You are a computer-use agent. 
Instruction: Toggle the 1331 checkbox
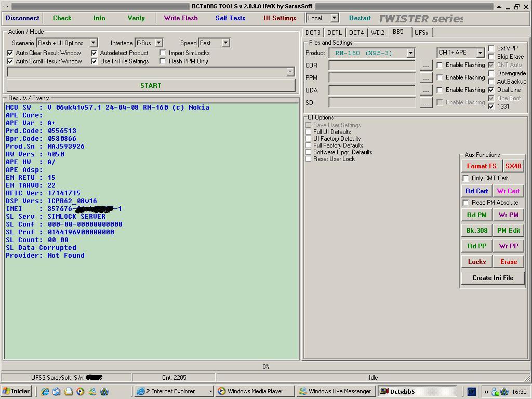pyautogui.click(x=491, y=107)
